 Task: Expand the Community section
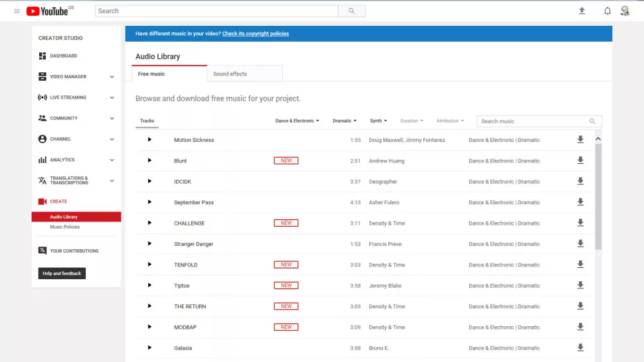tap(112, 119)
